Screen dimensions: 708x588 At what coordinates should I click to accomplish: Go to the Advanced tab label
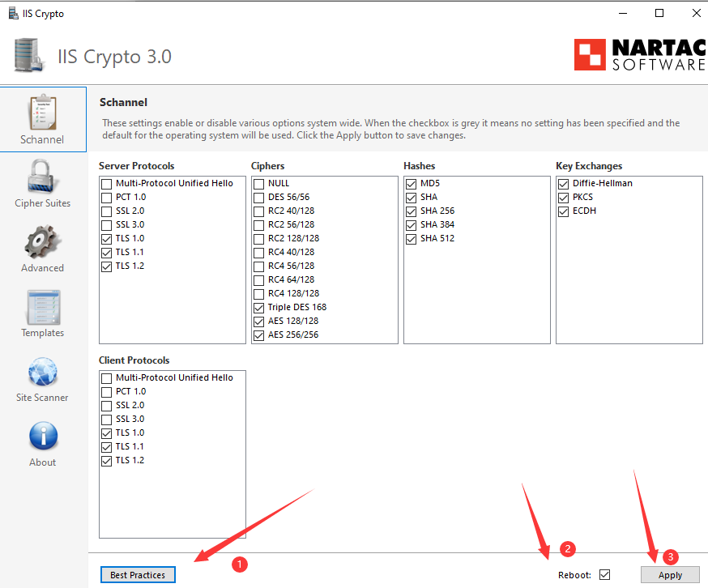42,268
